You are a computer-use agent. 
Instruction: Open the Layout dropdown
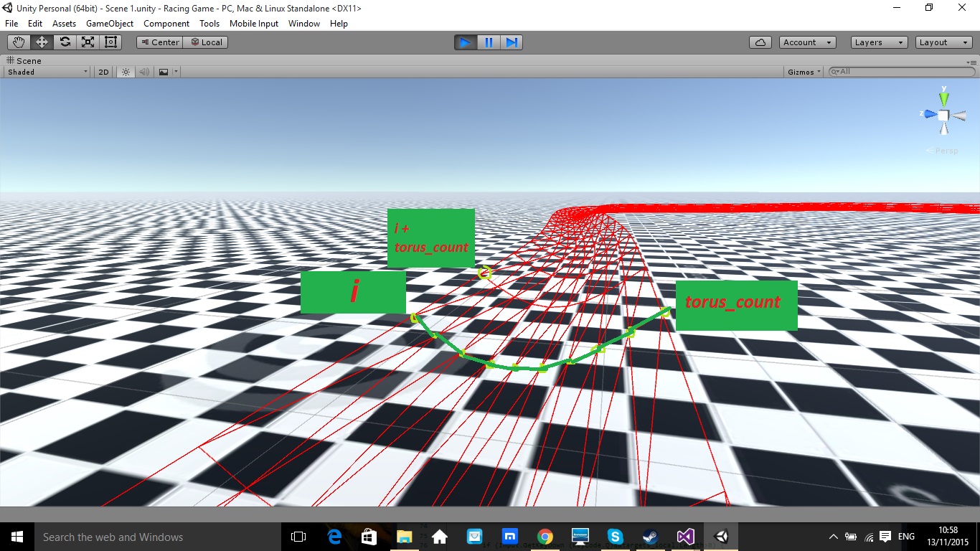[944, 42]
